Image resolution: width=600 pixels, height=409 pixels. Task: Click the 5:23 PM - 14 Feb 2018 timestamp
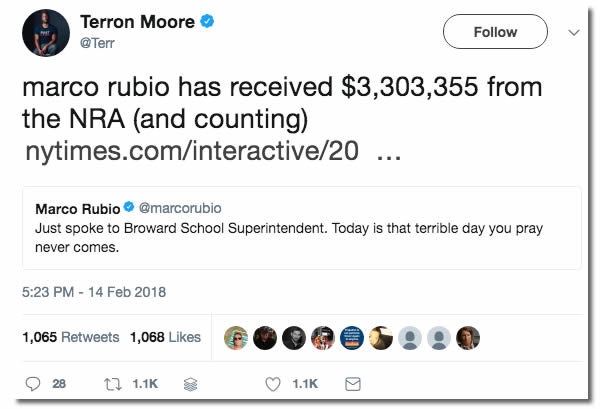click(x=94, y=293)
